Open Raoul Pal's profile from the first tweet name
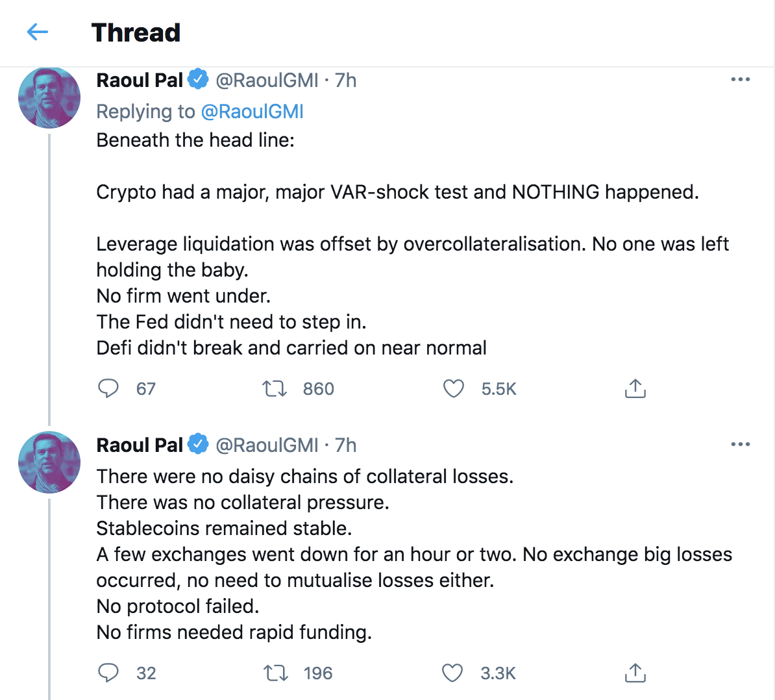Image resolution: width=775 pixels, height=700 pixels. coord(140,80)
